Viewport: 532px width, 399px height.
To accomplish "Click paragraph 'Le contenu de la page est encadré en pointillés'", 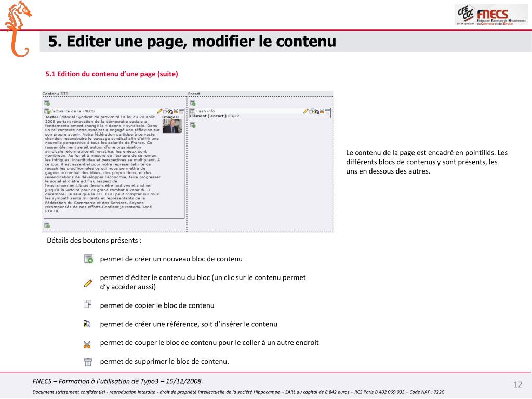I will 427,162.
